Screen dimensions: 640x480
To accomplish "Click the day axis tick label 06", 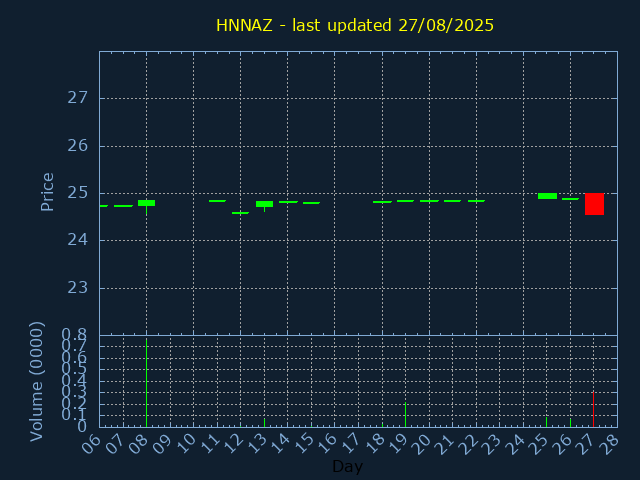I will [x=91, y=443].
